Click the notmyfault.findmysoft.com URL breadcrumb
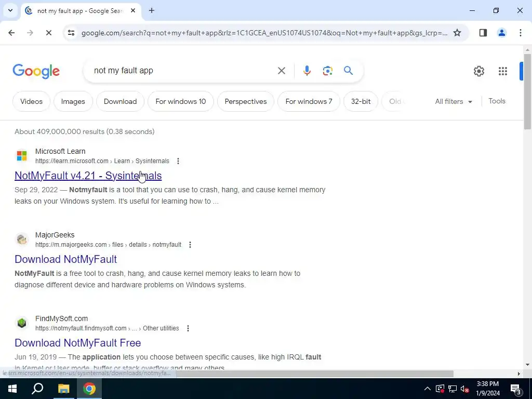532x399 pixels. coord(107,328)
